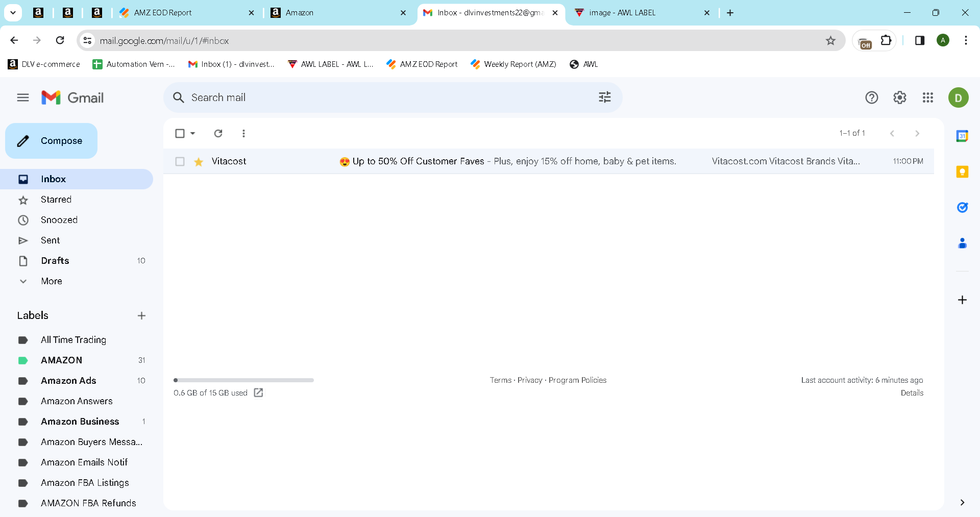The width and height of the screenshot is (980, 517).
Task: Open storage management external link icon
Action: [x=258, y=392]
